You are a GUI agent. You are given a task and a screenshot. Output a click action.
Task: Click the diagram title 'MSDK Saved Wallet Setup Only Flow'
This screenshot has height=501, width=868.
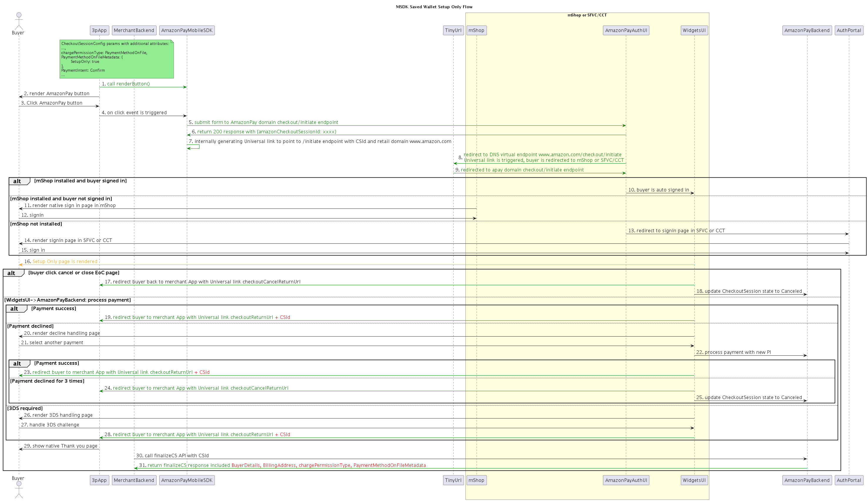coord(434,7)
